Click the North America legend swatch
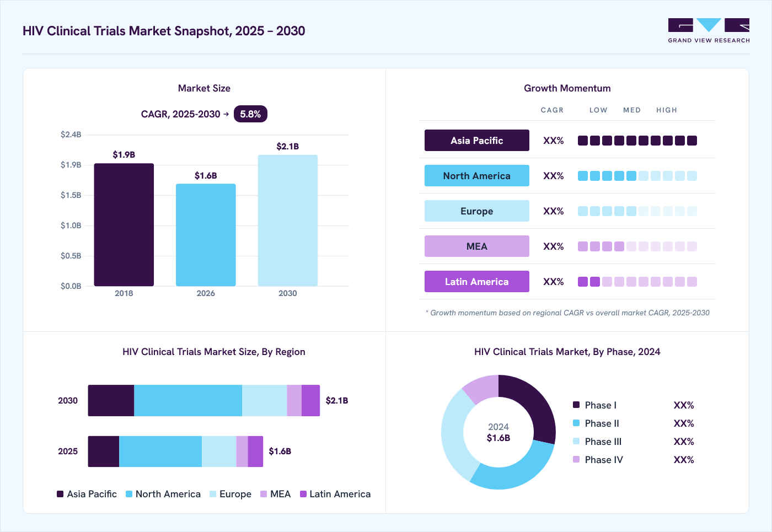The height and width of the screenshot is (532, 772). (x=129, y=494)
